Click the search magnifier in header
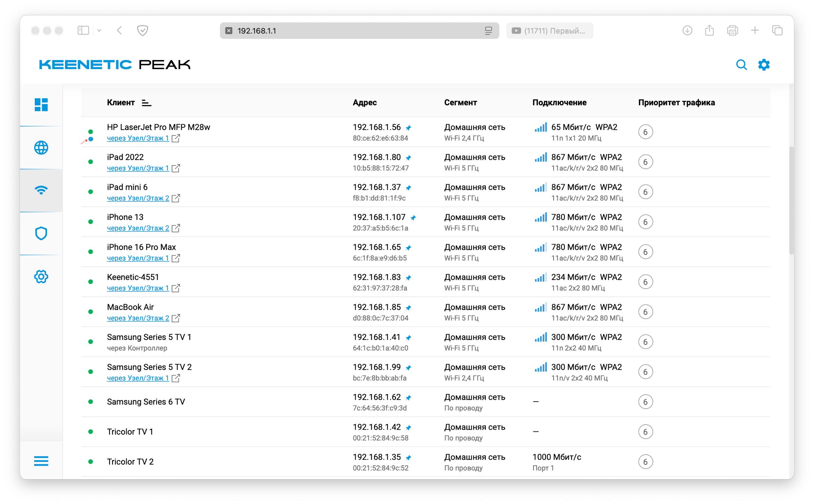Screen dimensions: 814x504 point(741,65)
